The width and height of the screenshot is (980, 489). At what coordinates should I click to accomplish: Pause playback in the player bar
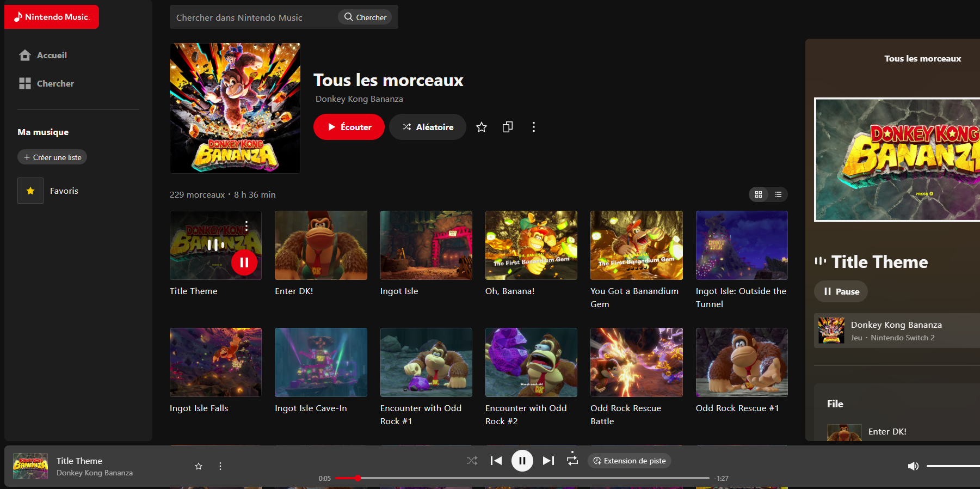click(x=522, y=461)
